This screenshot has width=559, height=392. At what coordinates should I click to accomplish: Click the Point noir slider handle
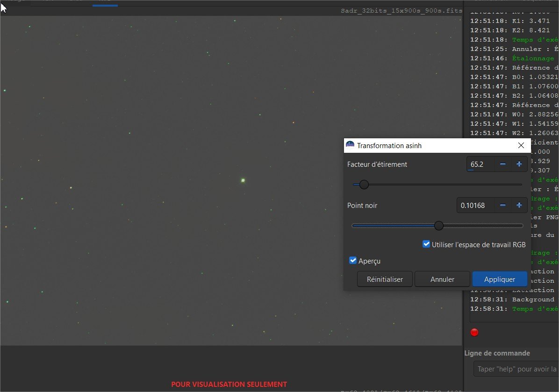(x=439, y=226)
